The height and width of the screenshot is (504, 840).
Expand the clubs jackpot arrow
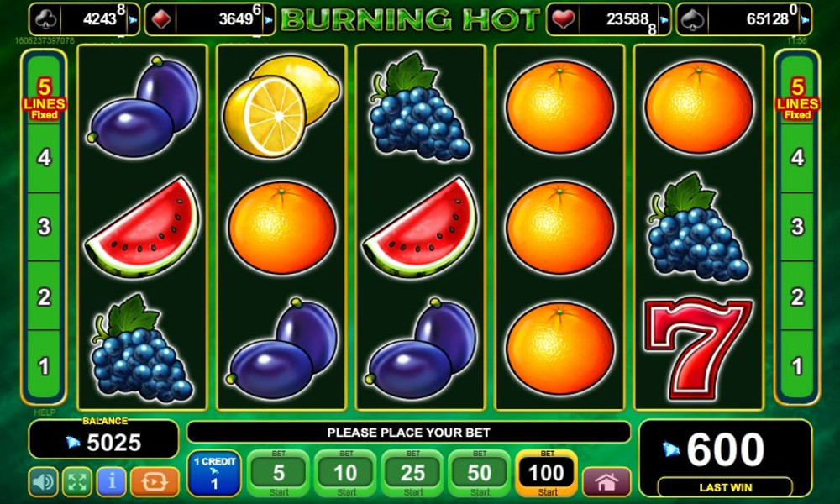[133, 20]
